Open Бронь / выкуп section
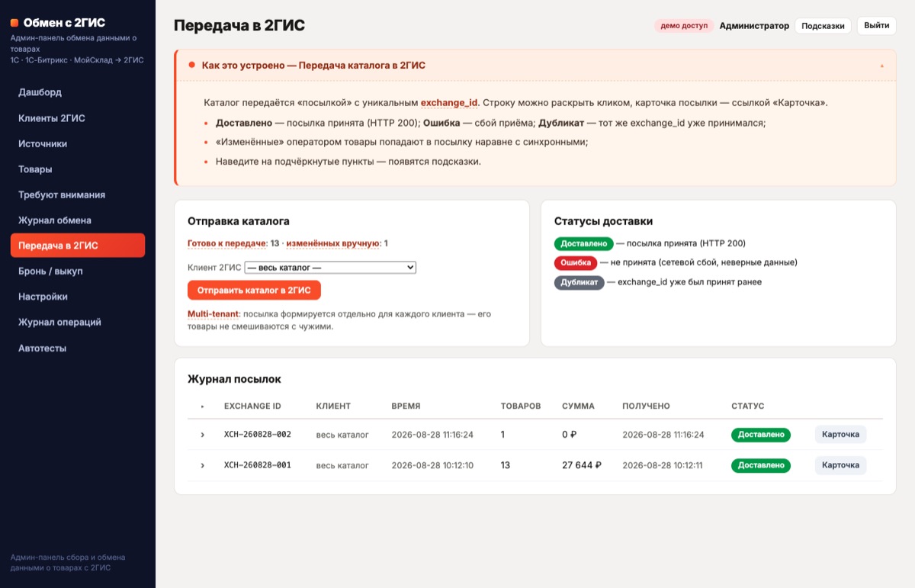The image size is (915, 588). (78, 272)
